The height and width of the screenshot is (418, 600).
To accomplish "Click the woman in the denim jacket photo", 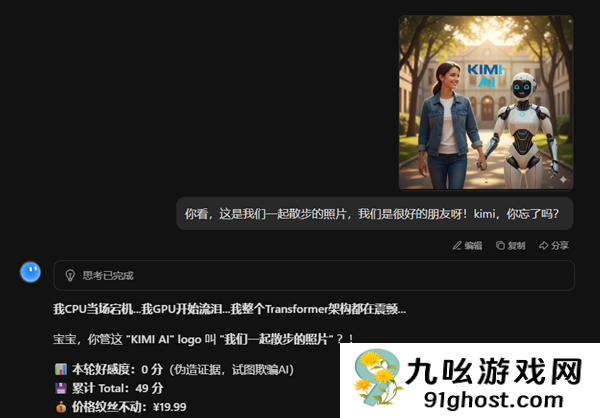I will pos(445,120).
